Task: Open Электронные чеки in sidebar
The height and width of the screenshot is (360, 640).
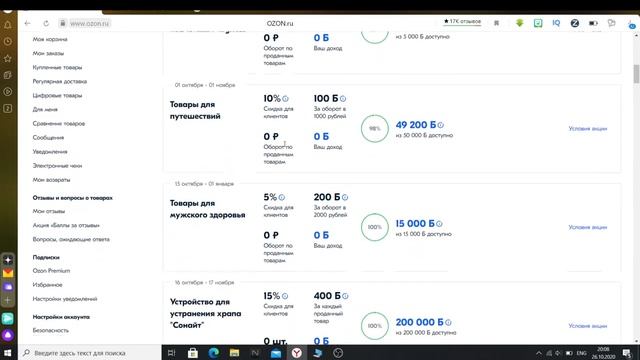Action: [x=57, y=166]
